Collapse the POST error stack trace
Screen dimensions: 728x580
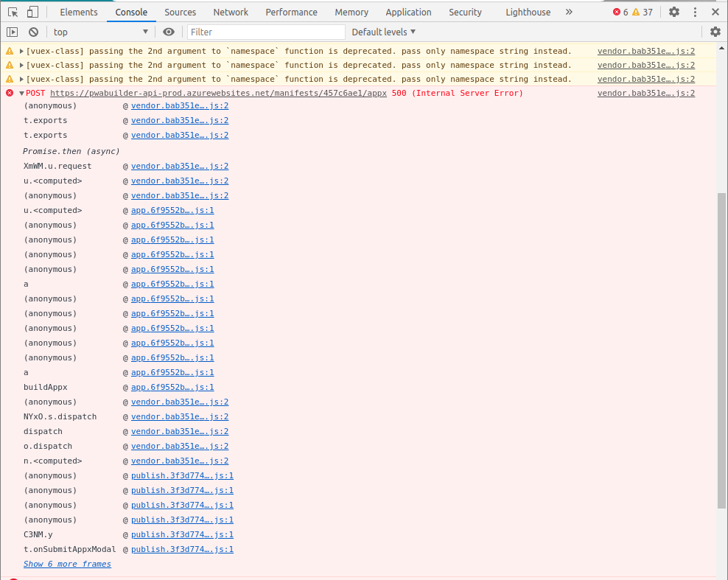[21, 94]
